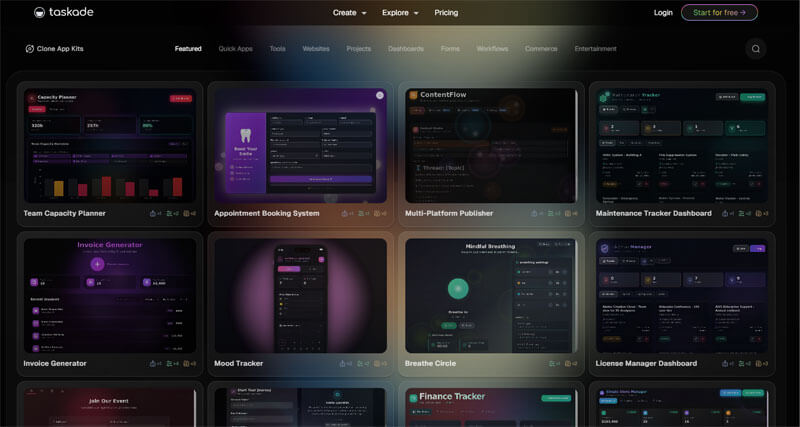Open the Maintenance Tracker Dashboard title link
This screenshot has width=800, height=427.
pos(654,214)
